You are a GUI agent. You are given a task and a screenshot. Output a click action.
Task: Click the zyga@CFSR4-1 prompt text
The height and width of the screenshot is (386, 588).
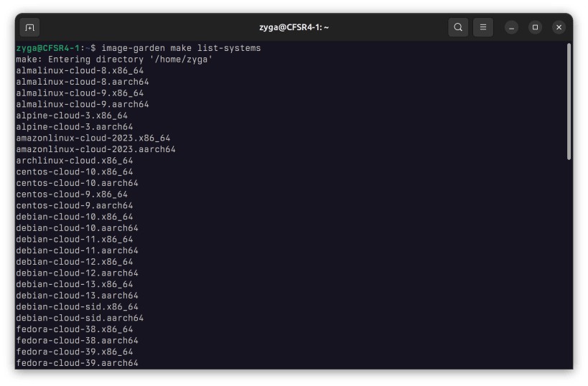[x=48, y=48]
